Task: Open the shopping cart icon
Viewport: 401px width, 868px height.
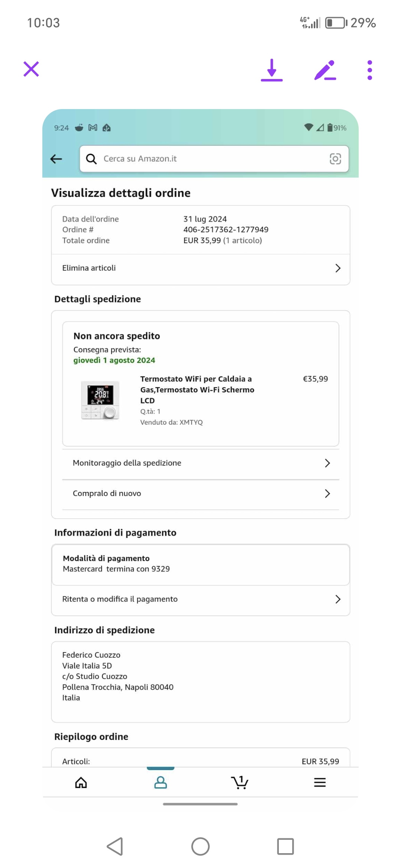Action: 240,783
